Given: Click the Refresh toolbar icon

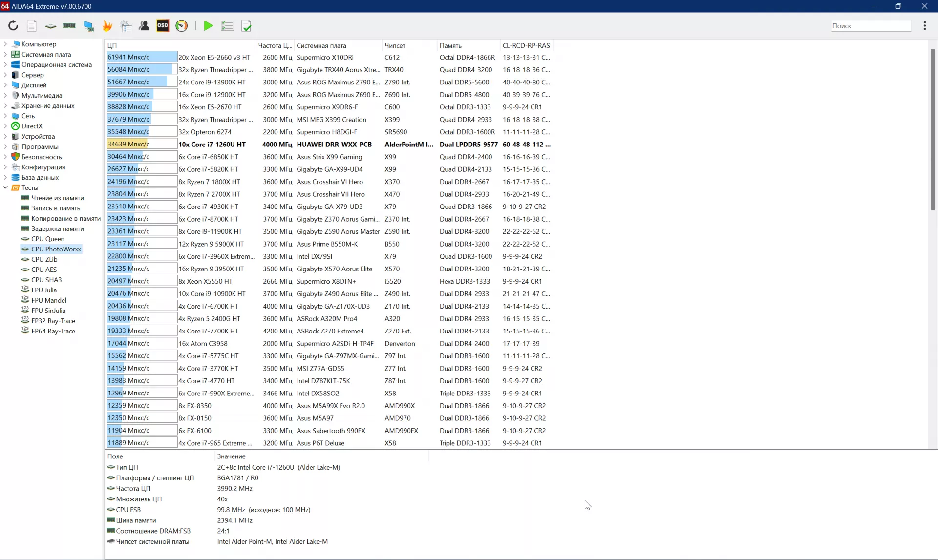Looking at the screenshot, I should click(13, 26).
